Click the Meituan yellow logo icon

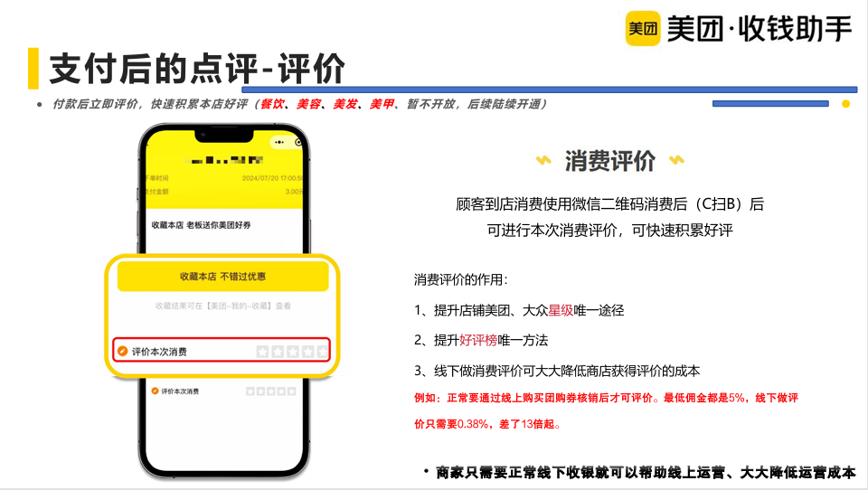(643, 28)
